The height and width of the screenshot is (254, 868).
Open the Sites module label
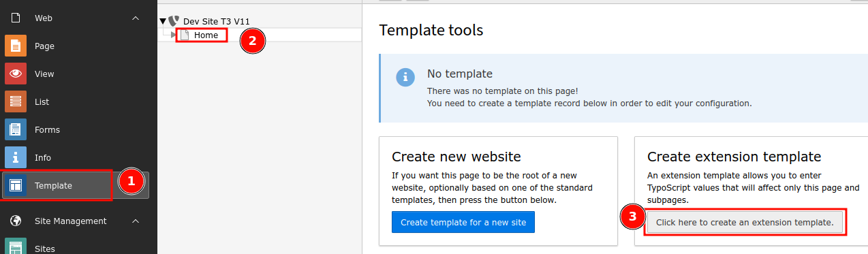pyautogui.click(x=45, y=249)
